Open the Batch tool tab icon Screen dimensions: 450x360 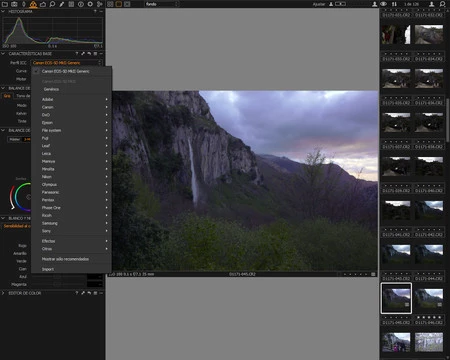coord(99,4)
